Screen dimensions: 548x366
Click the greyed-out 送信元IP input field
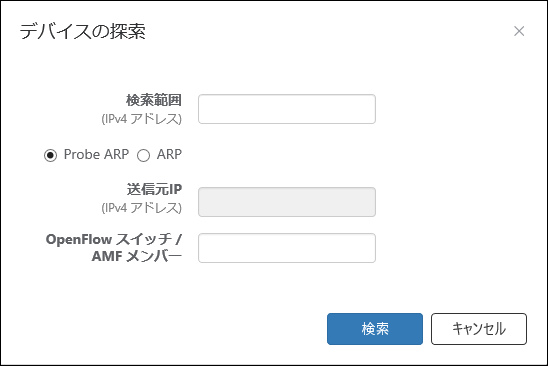pyautogui.click(x=287, y=202)
